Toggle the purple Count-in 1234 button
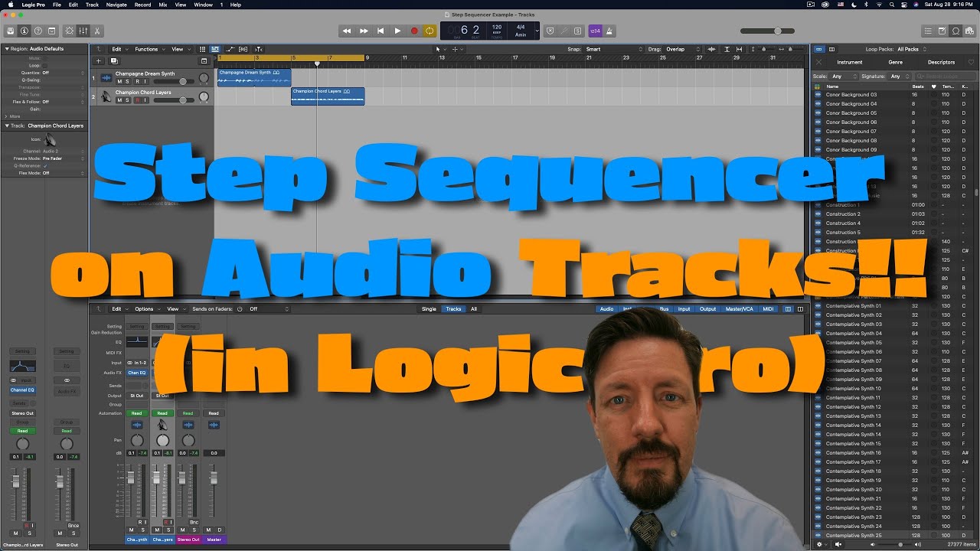 click(x=595, y=31)
